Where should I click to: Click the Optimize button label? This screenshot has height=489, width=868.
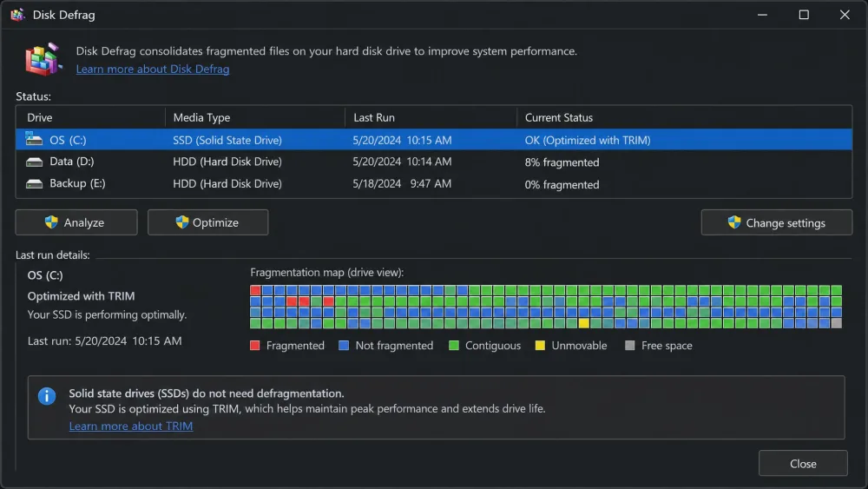(215, 222)
